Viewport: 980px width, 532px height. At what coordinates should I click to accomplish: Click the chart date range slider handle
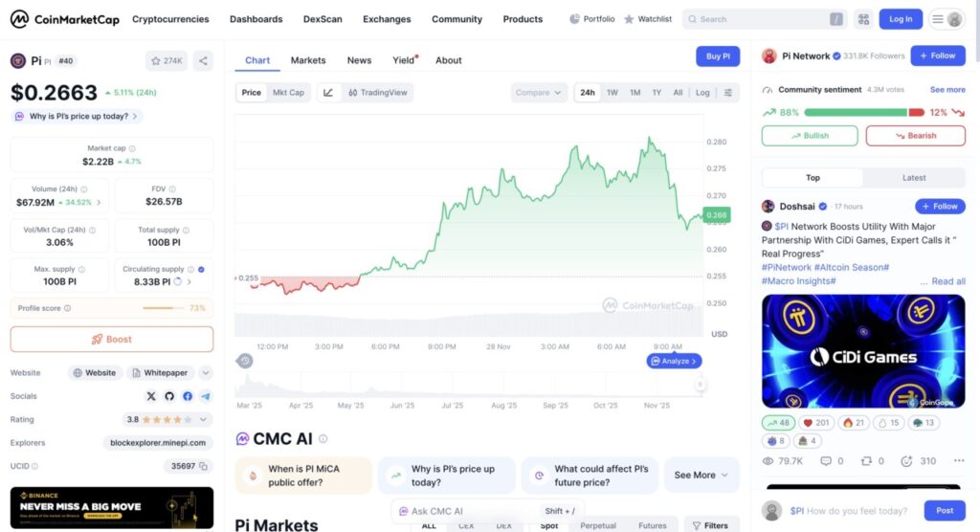point(700,385)
